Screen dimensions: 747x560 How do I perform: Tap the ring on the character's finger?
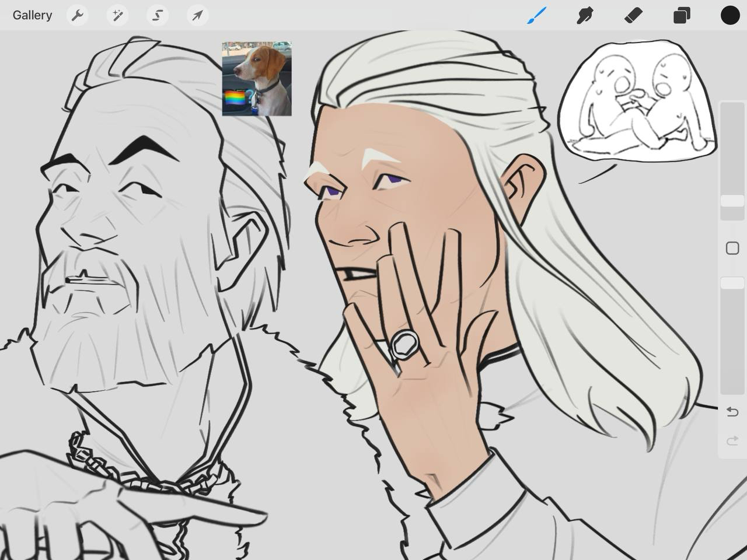click(x=404, y=344)
